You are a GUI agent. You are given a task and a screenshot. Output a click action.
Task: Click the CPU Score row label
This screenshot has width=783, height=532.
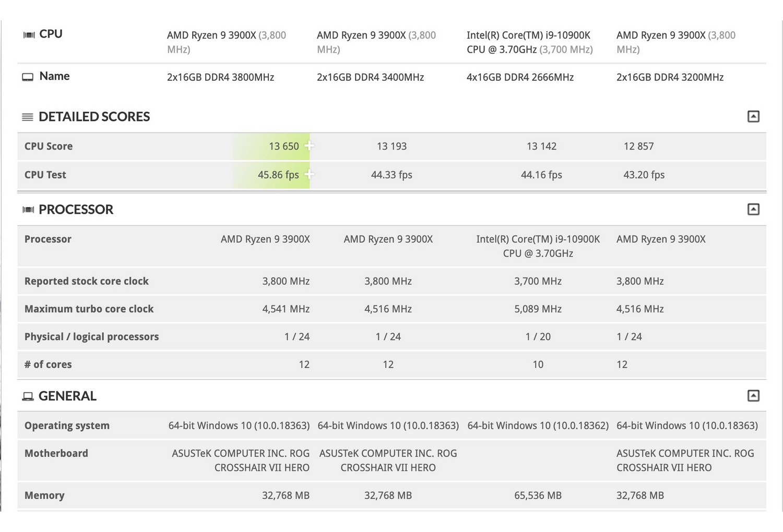(49, 147)
